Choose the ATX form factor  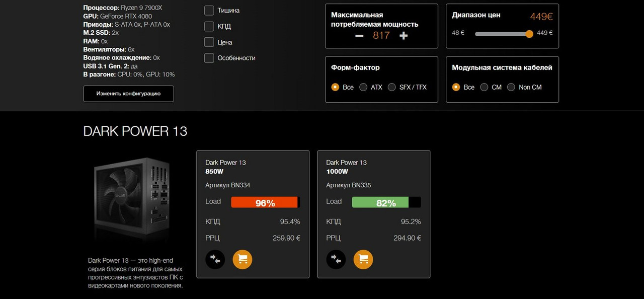coord(363,87)
